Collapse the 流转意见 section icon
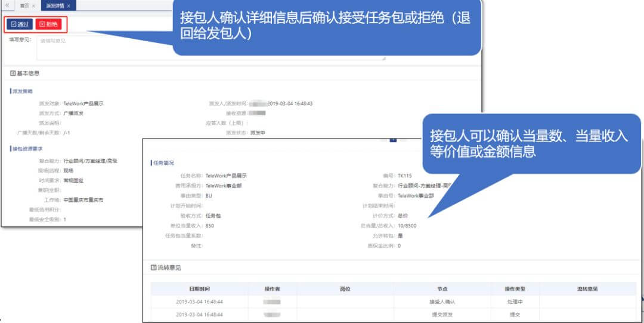This screenshot has width=644, height=323. point(153,268)
